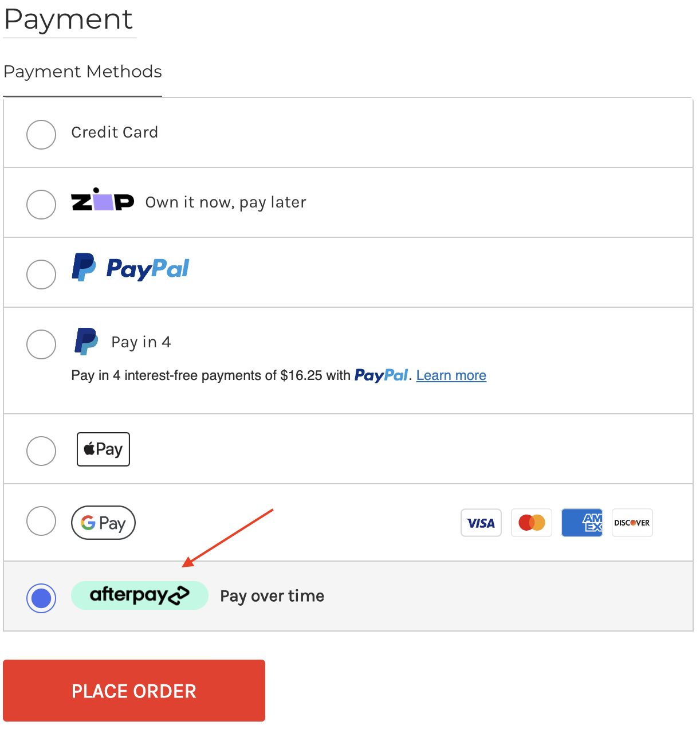This screenshot has width=700, height=729.
Task: Click the American Express icon
Action: click(581, 522)
